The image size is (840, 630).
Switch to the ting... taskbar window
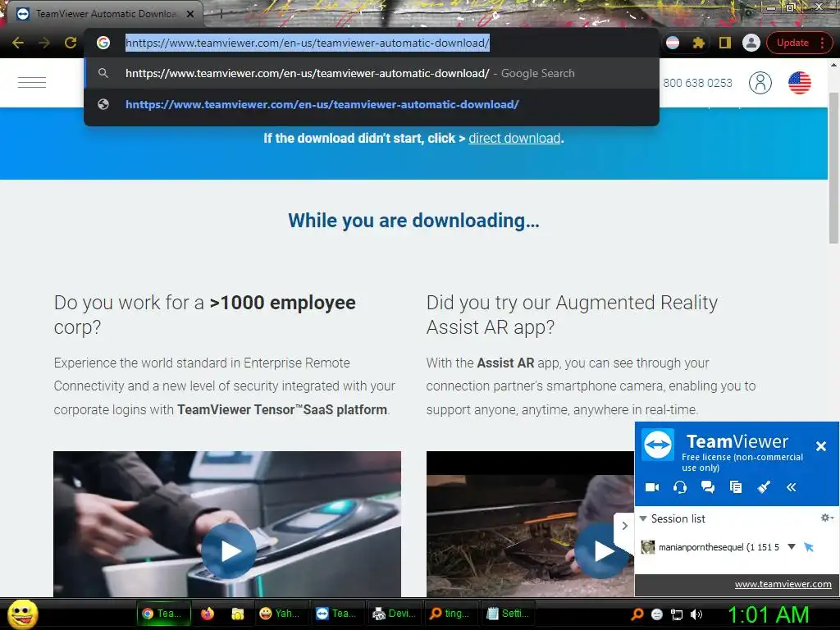click(450, 614)
